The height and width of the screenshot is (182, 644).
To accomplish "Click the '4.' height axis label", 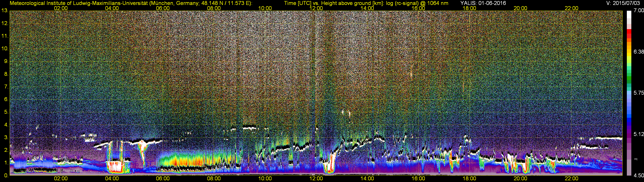I will tap(6, 125).
